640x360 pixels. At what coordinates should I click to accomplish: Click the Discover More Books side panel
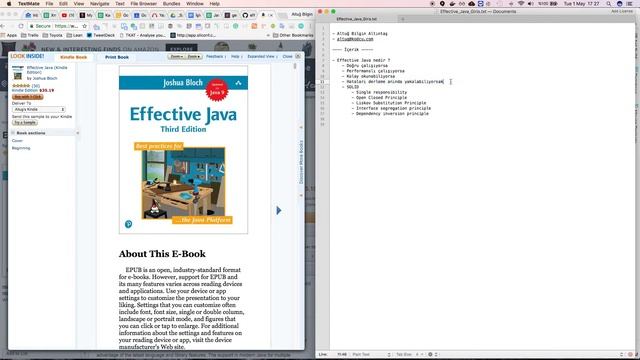pos(301,162)
